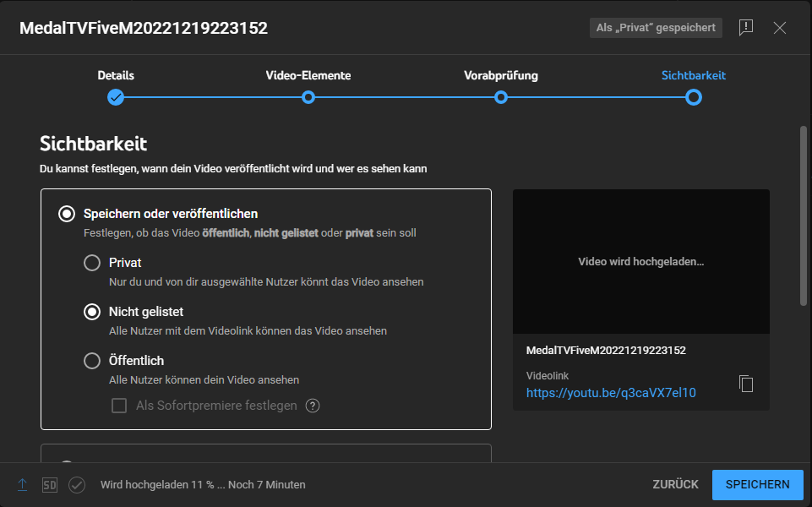This screenshot has height=507, width=812.
Task: Click the completed Details step checkmark circle
Action: tap(116, 97)
